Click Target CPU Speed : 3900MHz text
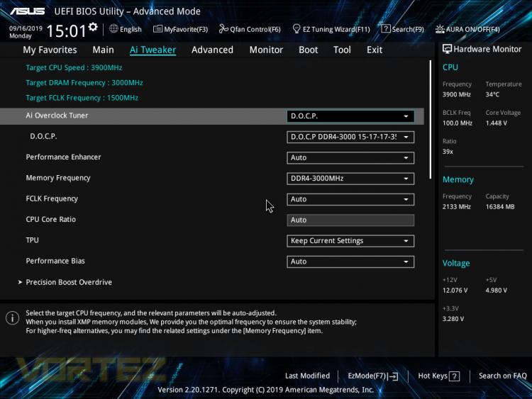The height and width of the screenshot is (399, 532). [74, 67]
